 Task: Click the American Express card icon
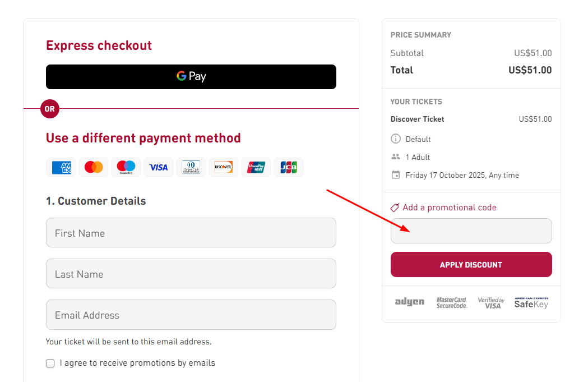click(x=62, y=167)
